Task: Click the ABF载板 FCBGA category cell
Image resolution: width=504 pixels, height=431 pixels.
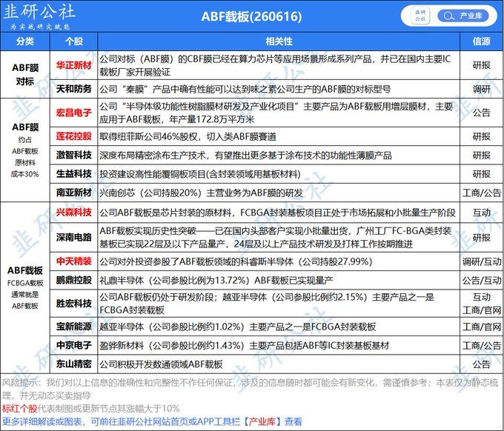Action: click(25, 287)
